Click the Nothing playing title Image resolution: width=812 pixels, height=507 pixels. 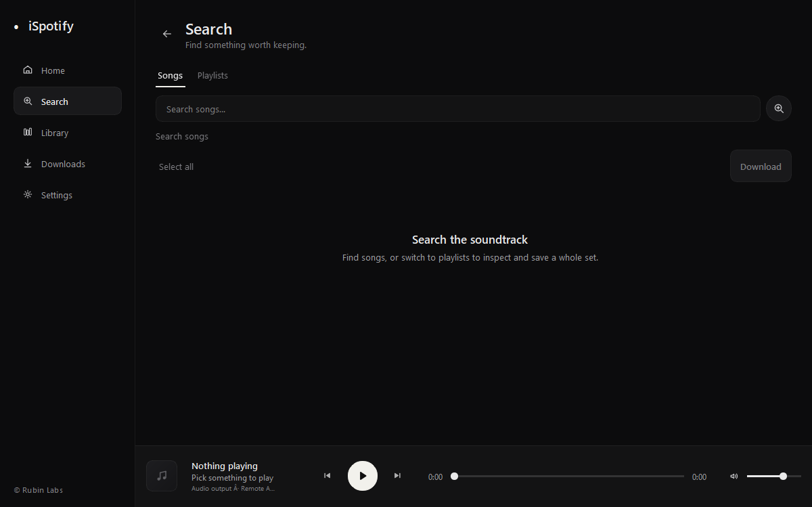[x=225, y=466]
